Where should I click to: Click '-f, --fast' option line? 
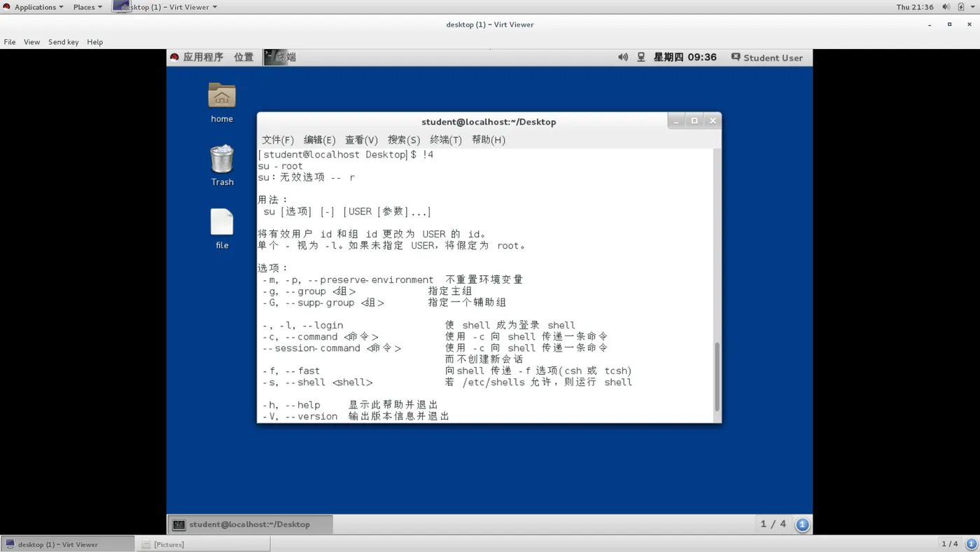pos(447,371)
